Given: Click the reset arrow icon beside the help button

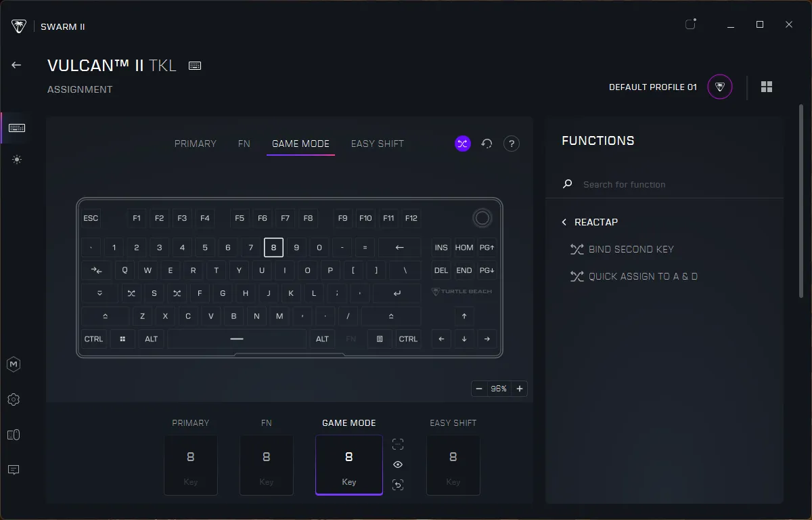Looking at the screenshot, I should (x=487, y=144).
